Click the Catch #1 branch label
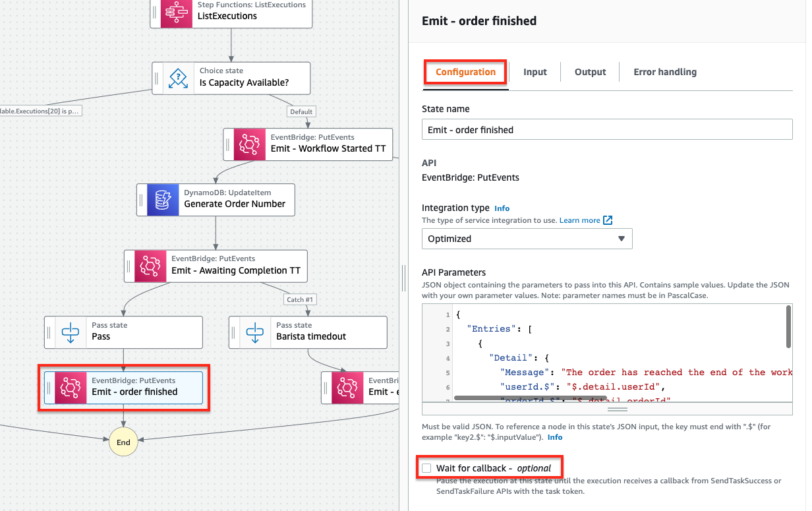 (x=301, y=299)
